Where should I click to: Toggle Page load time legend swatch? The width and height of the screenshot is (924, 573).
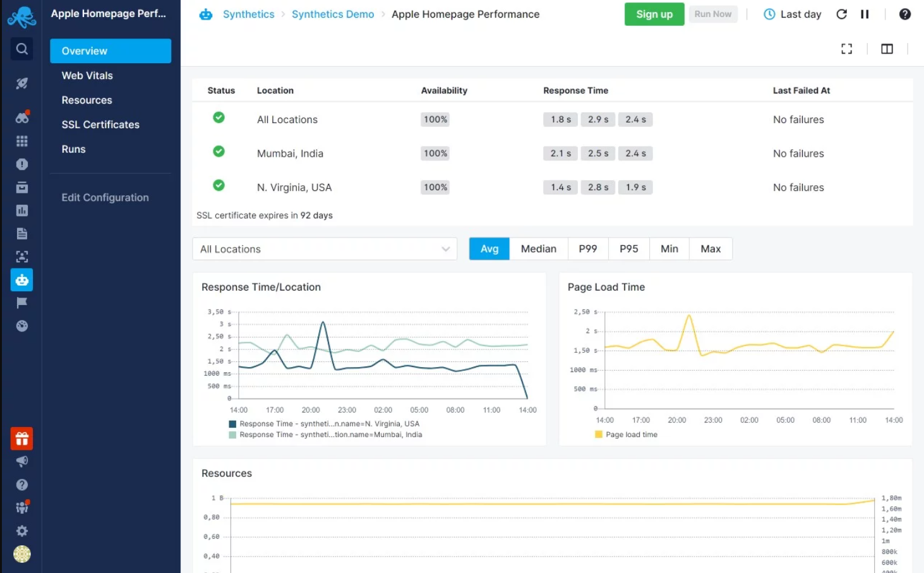[599, 435]
